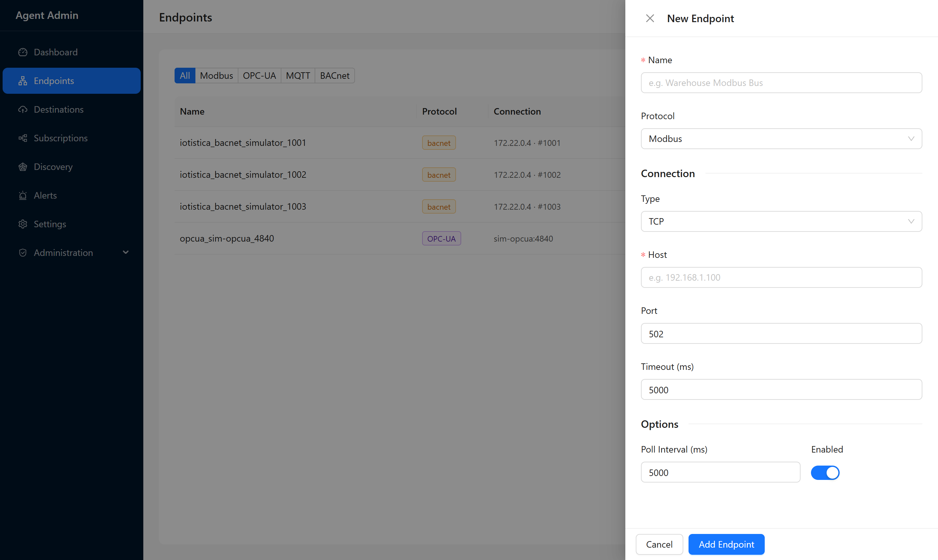Screen dimensions: 938x560
Task: Click the Settings gear icon
Action: 23,224
